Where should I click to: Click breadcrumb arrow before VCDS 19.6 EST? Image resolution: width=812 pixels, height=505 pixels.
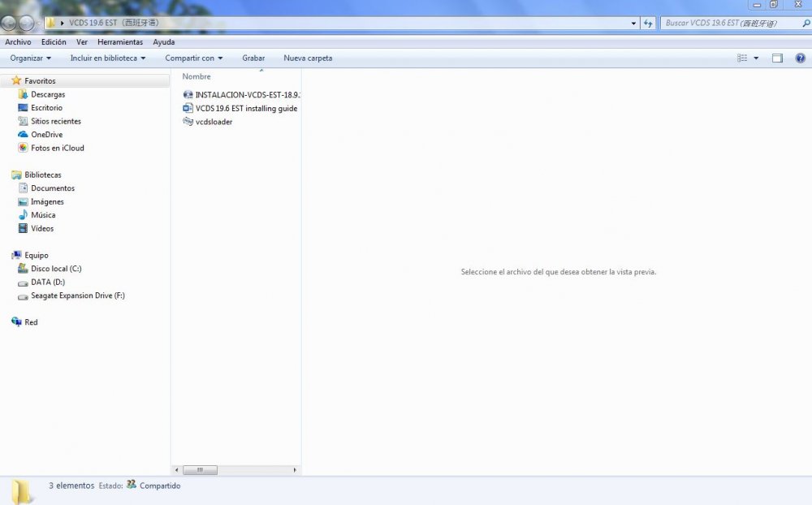(63, 23)
